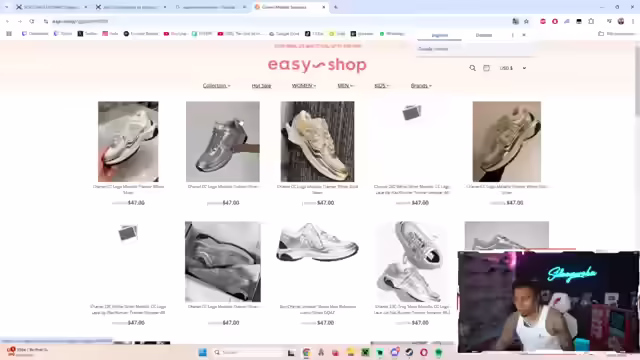
Task: Open the MEN navigation menu
Action: point(345,86)
